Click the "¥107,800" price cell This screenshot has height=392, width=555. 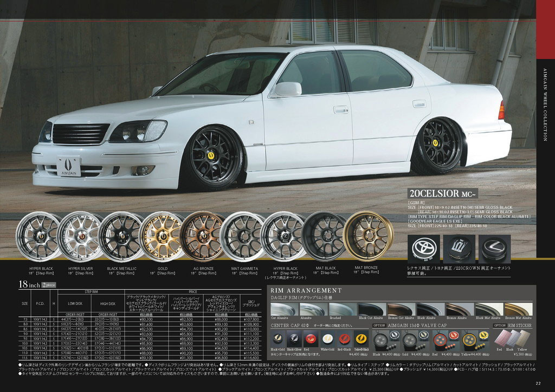[251, 319]
